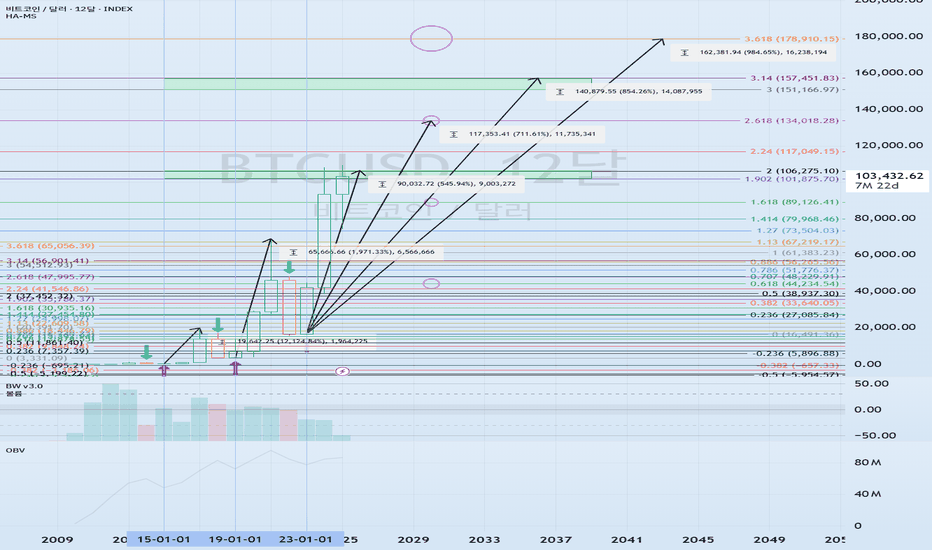
Task: Click the 80,000.00 price axis value
Action: (885, 218)
